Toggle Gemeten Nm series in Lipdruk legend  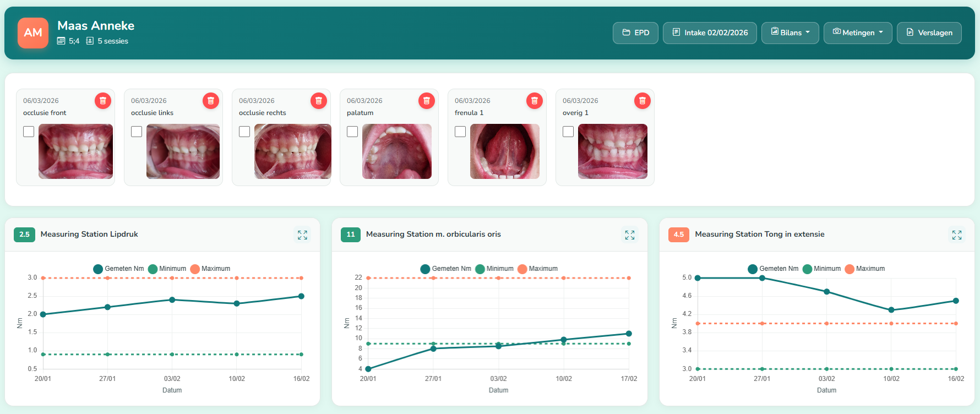118,269
